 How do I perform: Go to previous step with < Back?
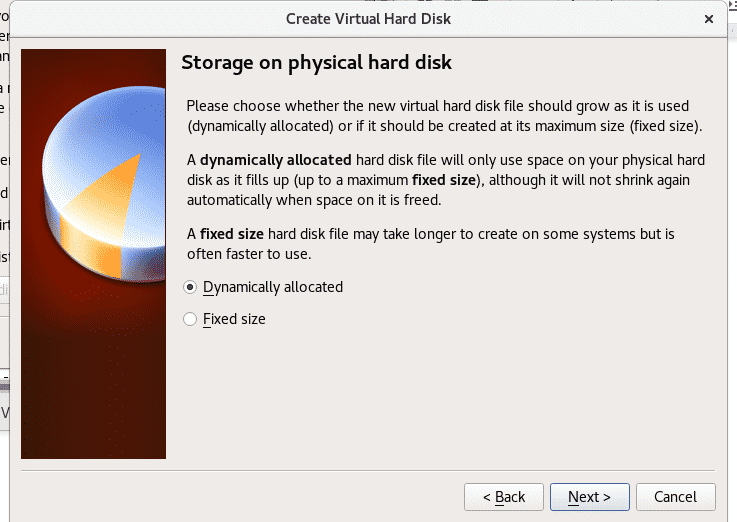503,497
